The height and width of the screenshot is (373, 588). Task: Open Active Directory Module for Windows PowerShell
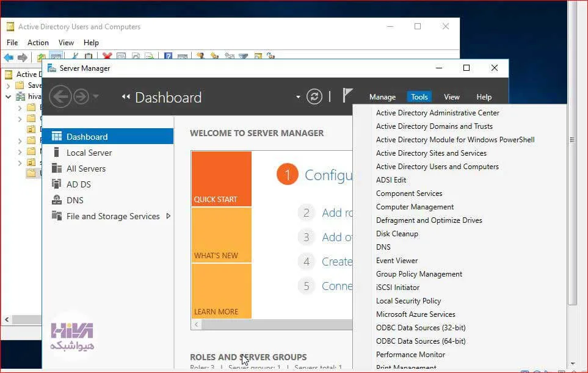point(456,140)
